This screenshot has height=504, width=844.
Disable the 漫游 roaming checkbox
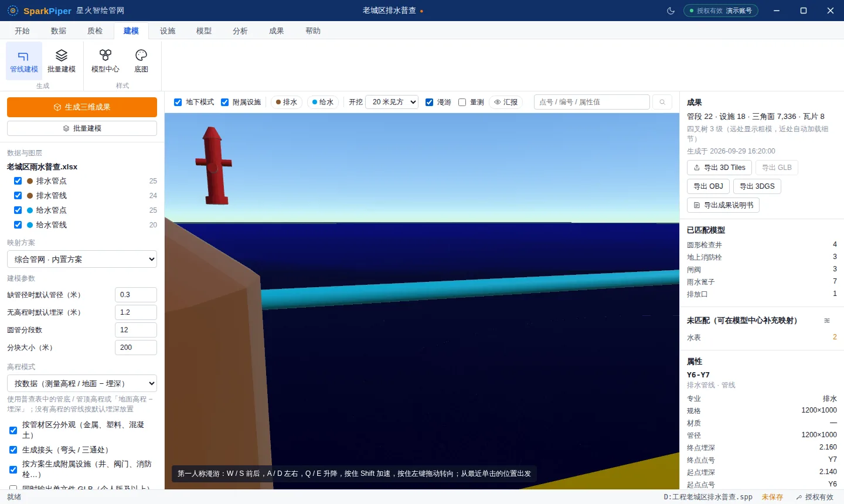[430, 102]
